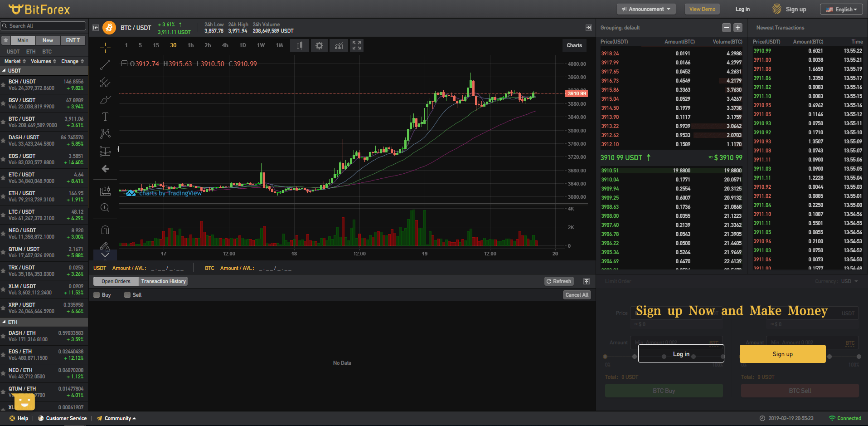Select the 1D timeframe
This screenshot has height=426, width=868.
[243, 45]
